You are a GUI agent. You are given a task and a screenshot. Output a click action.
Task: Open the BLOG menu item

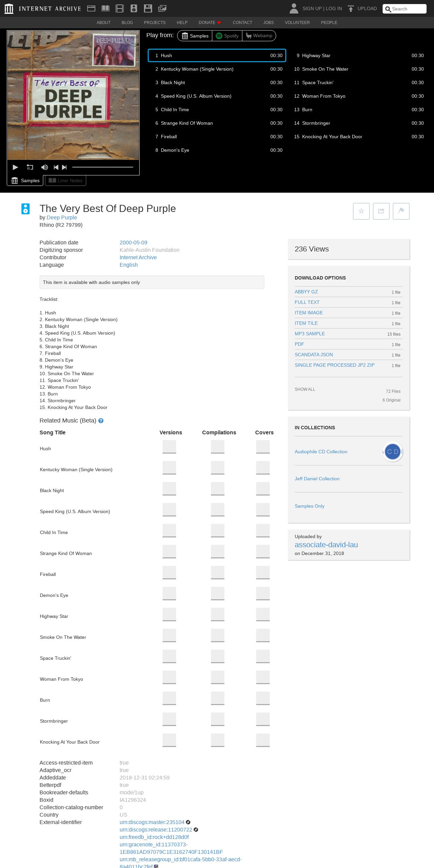(x=127, y=23)
